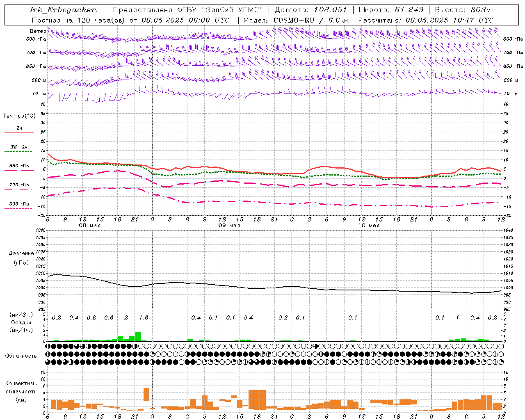This screenshot has width=525, height=420.
Task: Click the "(км)" unit under convective cloud label
Action: pos(21,399)
